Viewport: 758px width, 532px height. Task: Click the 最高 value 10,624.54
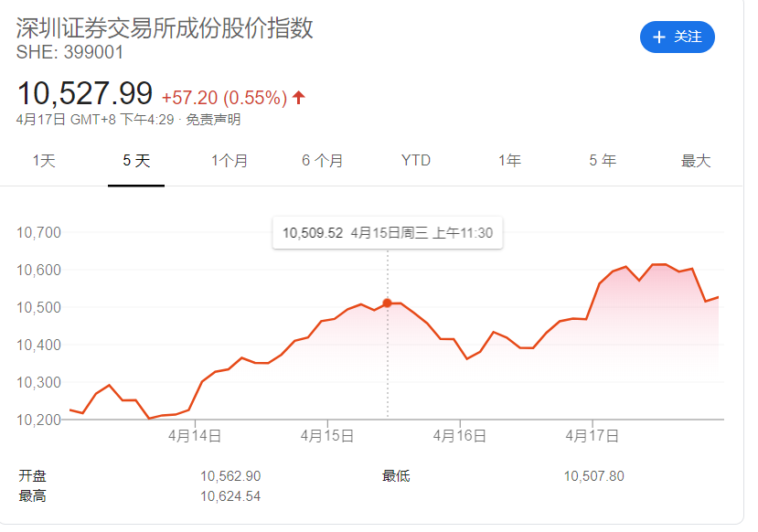230,496
